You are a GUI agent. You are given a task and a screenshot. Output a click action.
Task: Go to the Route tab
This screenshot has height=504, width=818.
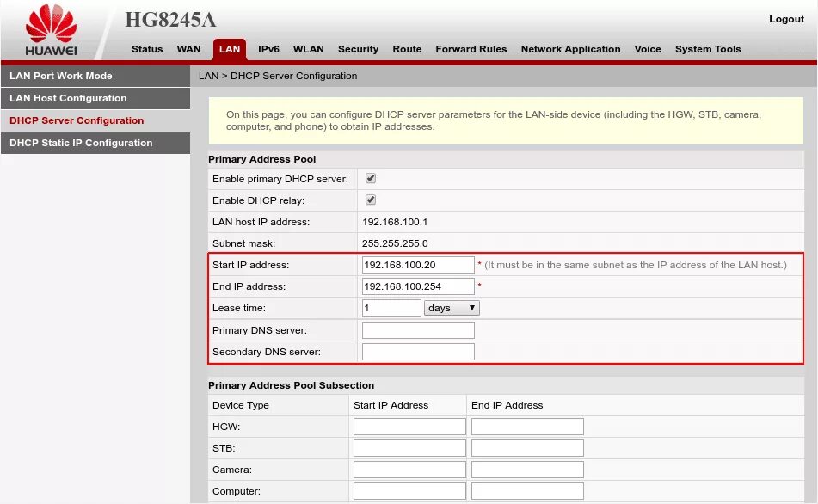coord(407,49)
